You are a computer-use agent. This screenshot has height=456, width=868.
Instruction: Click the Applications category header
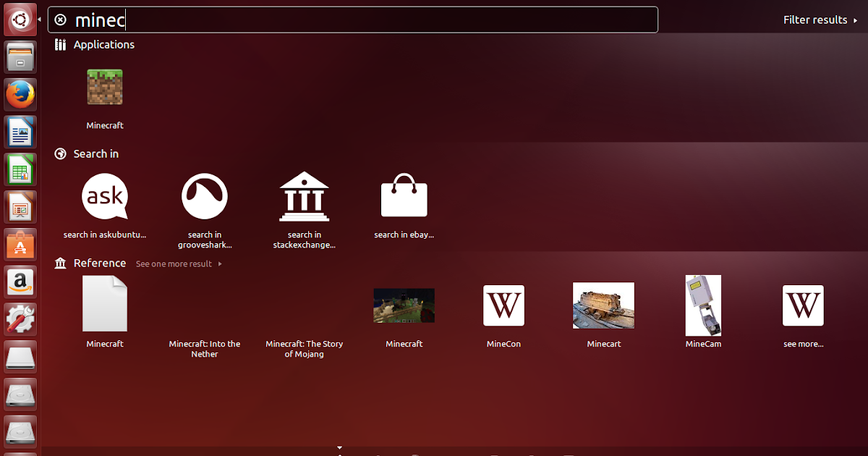[95, 44]
